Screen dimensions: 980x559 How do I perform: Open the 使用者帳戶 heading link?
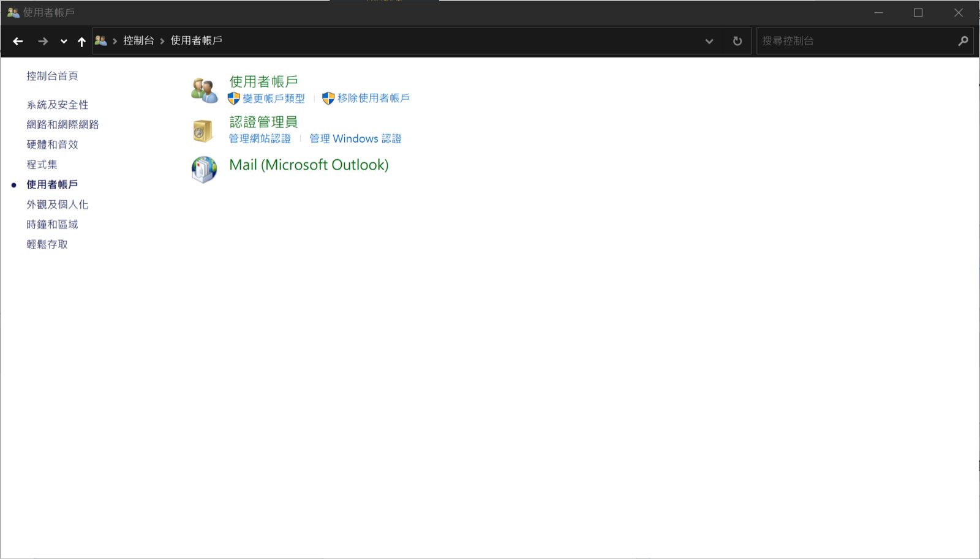(x=263, y=81)
